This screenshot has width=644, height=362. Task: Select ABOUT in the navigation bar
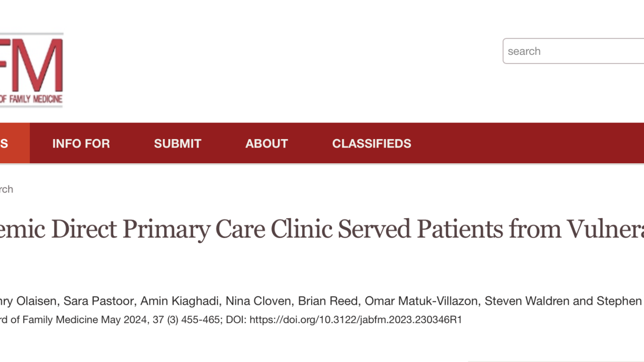click(267, 143)
